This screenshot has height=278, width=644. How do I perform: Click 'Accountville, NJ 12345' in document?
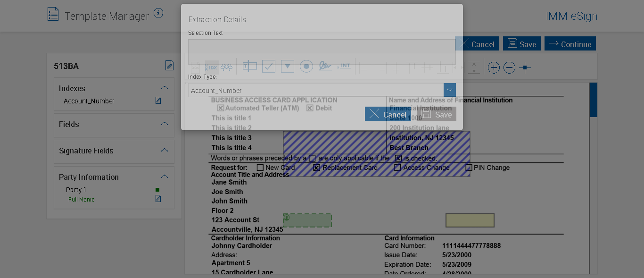coord(248,230)
